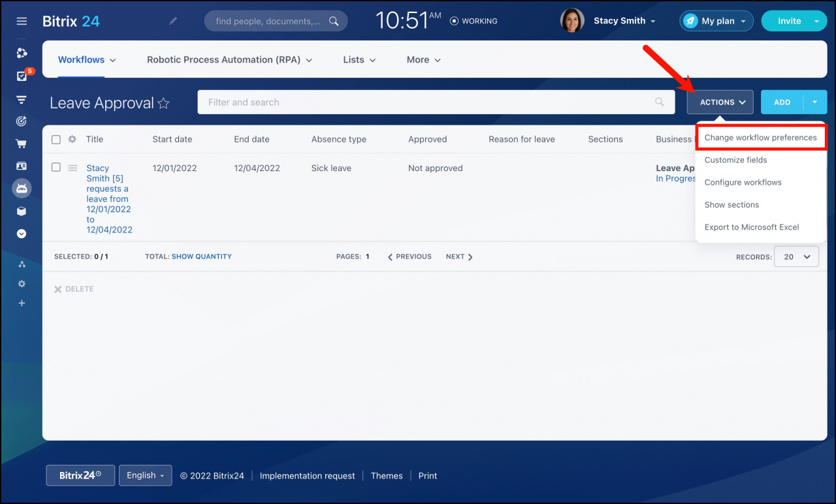Toggle the Actions dropdown button
The height and width of the screenshot is (504, 836).
click(x=720, y=102)
